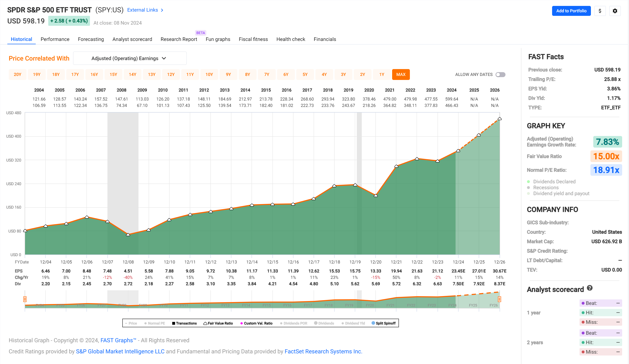The width and height of the screenshot is (629, 364).
Task: Open the Forecasting tab
Action: coord(91,39)
